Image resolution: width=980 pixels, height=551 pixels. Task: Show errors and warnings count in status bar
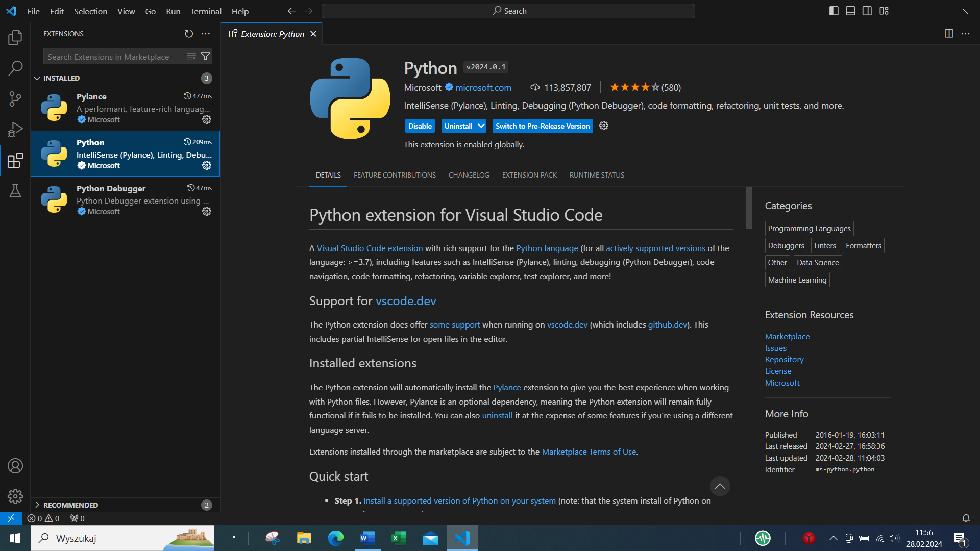(x=43, y=518)
